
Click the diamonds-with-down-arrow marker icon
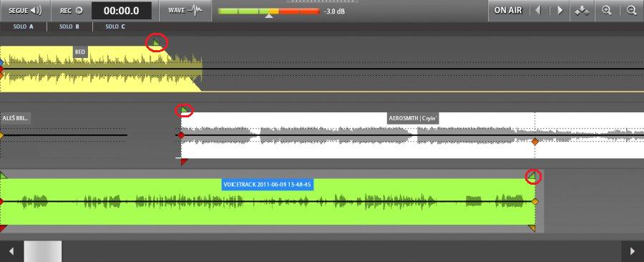[582, 11]
